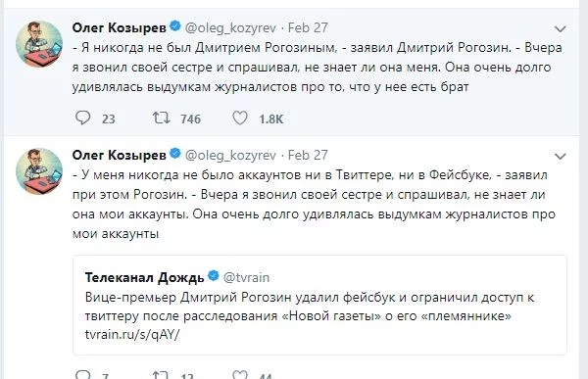Click reply icon on second tweet

pyautogui.click(x=83, y=374)
